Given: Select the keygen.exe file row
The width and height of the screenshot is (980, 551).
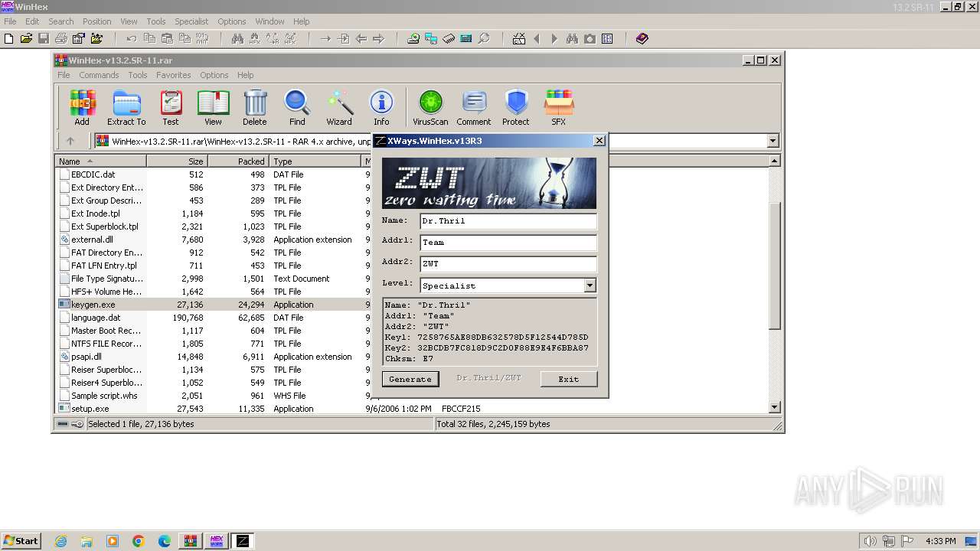Looking at the screenshot, I should point(214,305).
